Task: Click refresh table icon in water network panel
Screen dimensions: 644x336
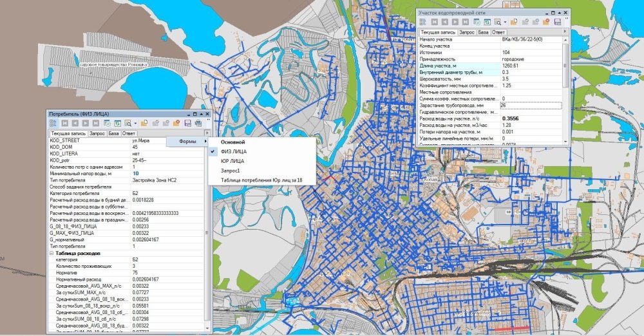Action: [487, 22]
